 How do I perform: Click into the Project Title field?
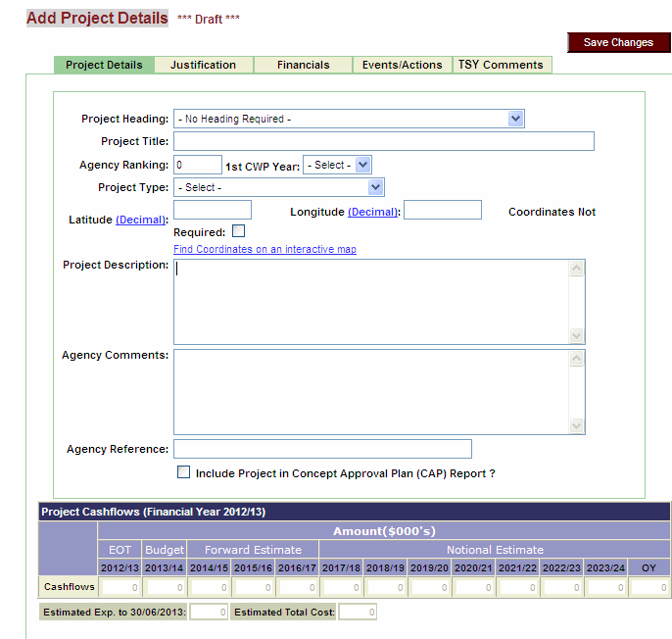click(383, 141)
